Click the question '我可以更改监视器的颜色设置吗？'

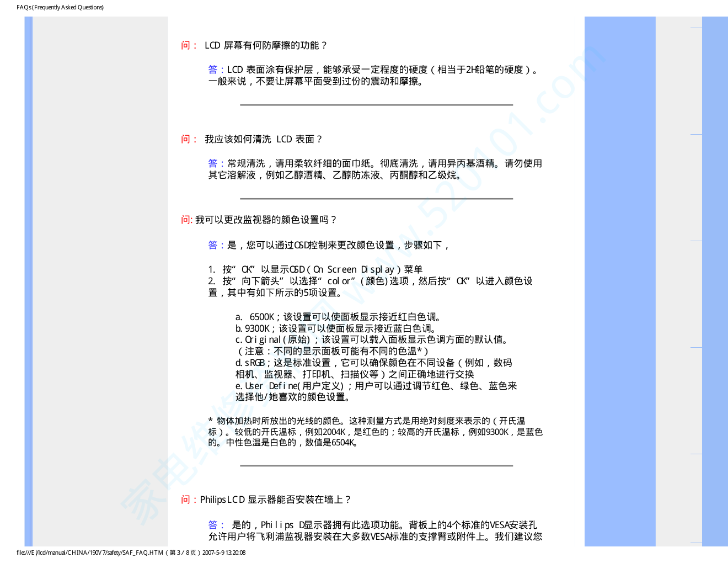266,220
